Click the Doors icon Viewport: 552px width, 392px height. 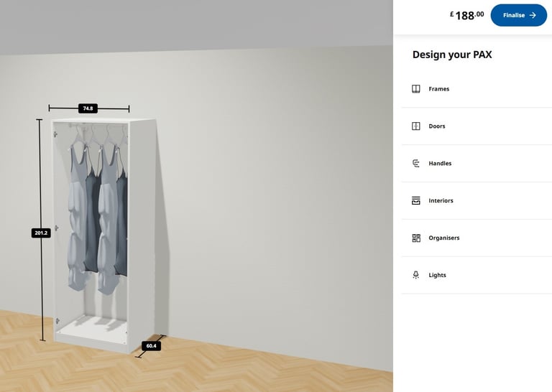[415, 126]
